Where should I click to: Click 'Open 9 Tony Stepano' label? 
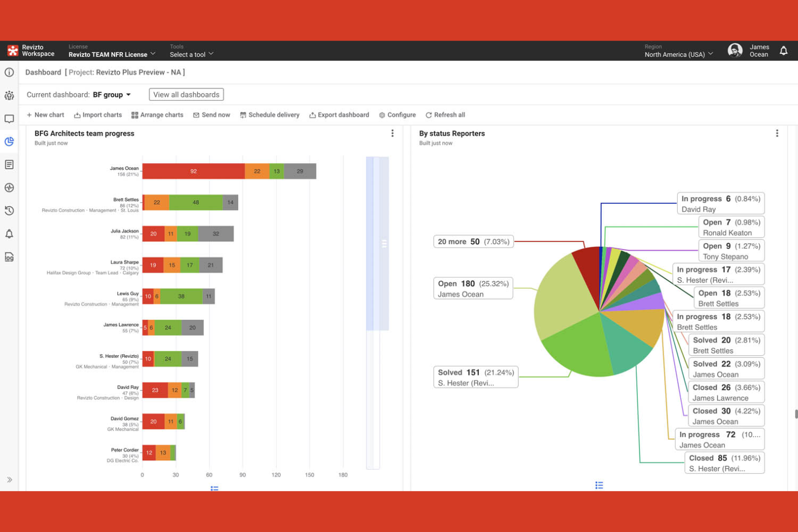click(732, 251)
